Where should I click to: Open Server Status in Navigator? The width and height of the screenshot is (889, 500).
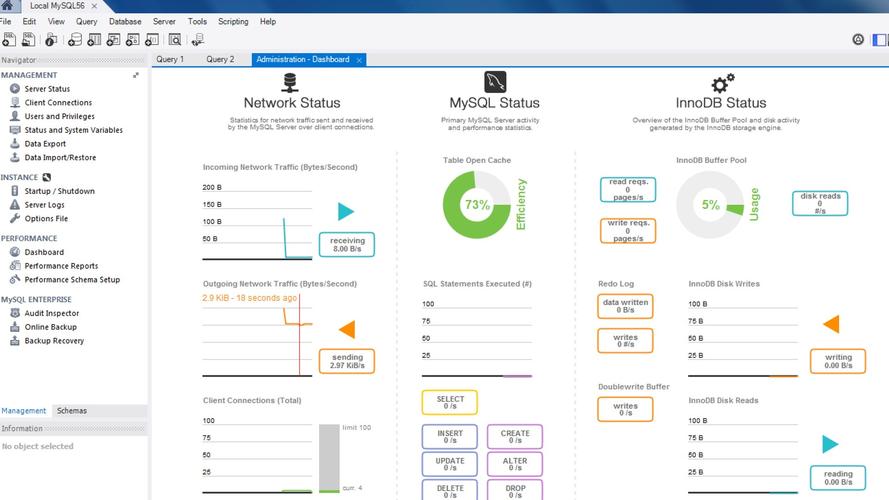[x=47, y=89]
